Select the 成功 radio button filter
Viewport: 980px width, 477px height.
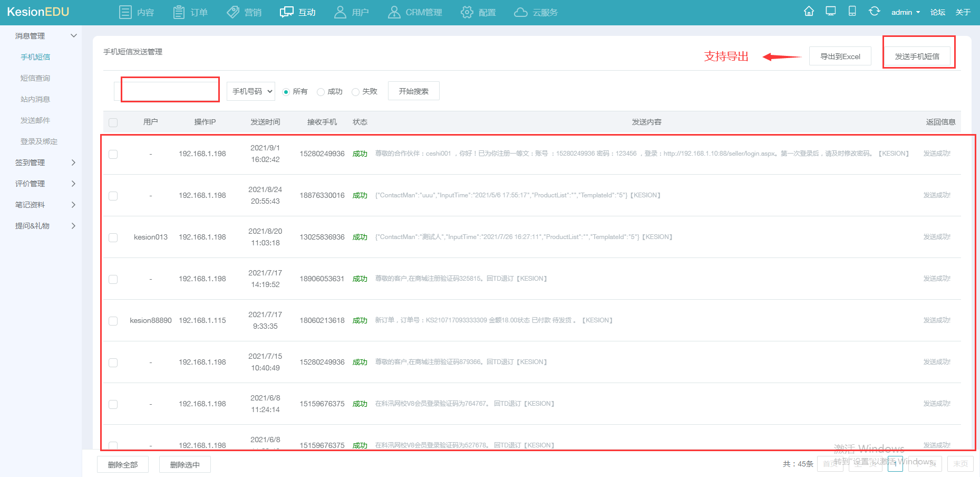tap(321, 92)
